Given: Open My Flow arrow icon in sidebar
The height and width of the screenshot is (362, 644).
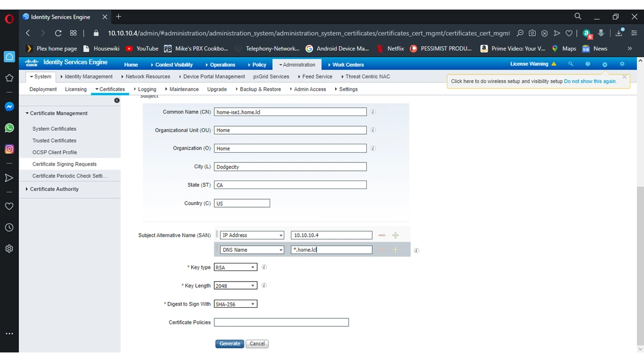Looking at the screenshot, I should tap(9, 177).
